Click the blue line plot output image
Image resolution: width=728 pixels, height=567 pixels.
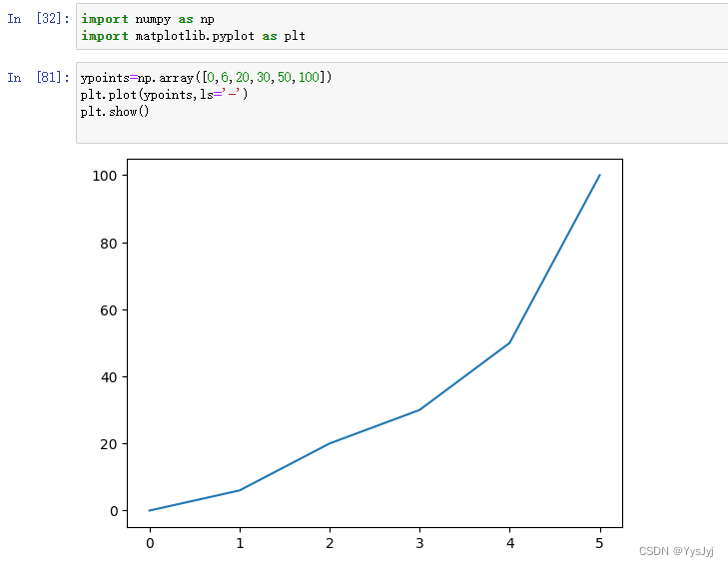(358, 354)
